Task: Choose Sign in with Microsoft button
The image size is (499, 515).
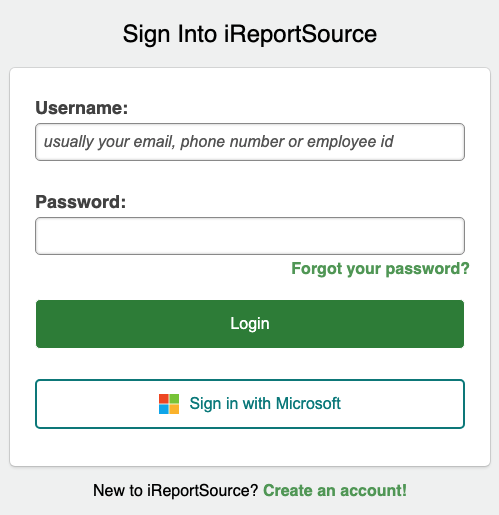Action: (250, 404)
